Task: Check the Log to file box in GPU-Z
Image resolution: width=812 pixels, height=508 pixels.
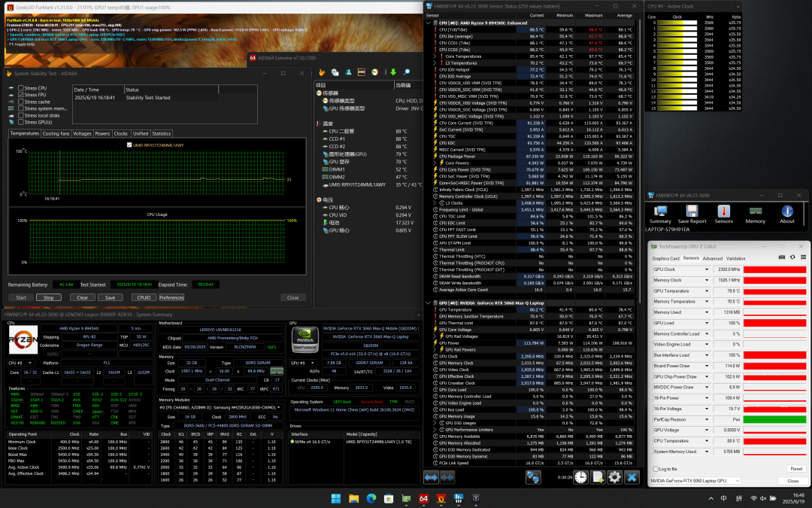Action: point(656,469)
